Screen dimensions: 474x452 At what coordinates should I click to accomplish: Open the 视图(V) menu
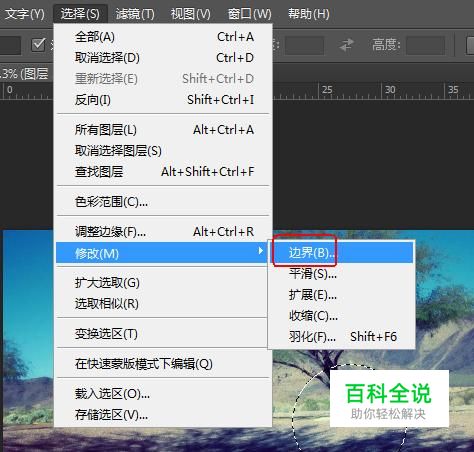click(x=190, y=14)
